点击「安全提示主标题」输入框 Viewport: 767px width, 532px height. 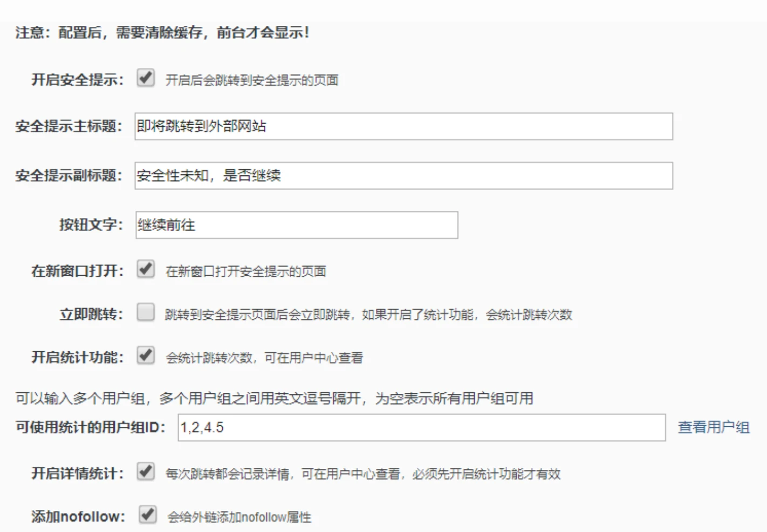click(x=378, y=126)
